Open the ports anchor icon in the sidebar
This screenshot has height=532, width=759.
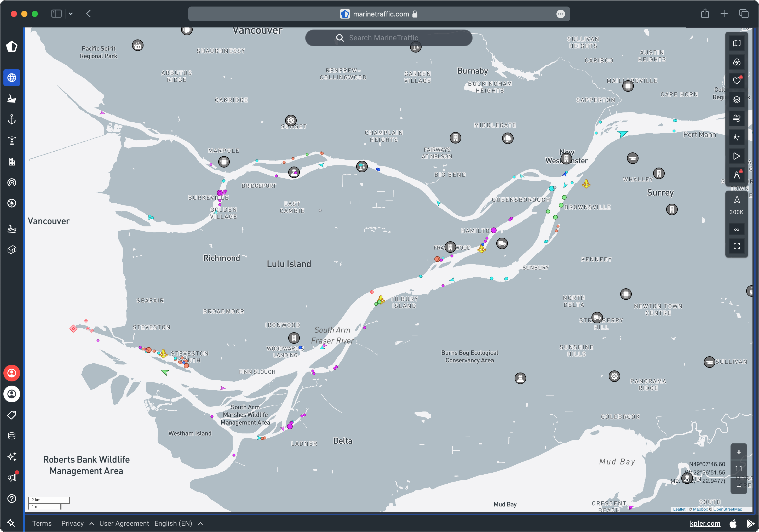11,120
